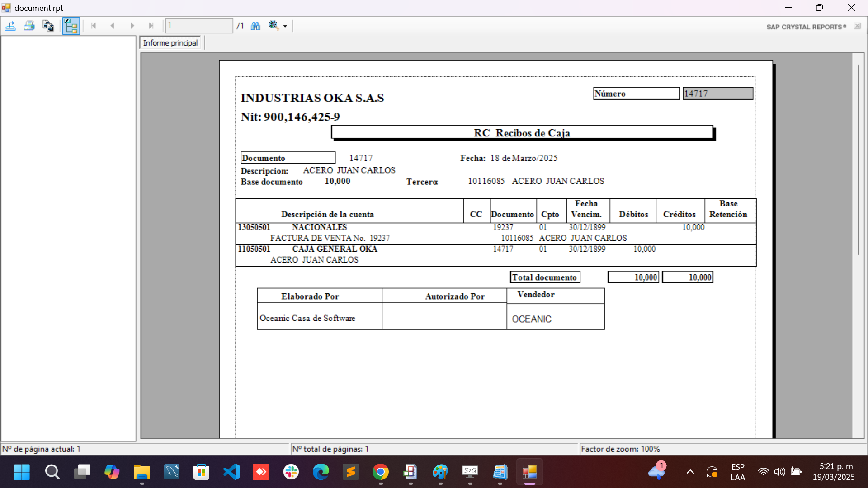Go to previous page arrow
Viewport: 868px width, 488px height.
click(x=113, y=26)
